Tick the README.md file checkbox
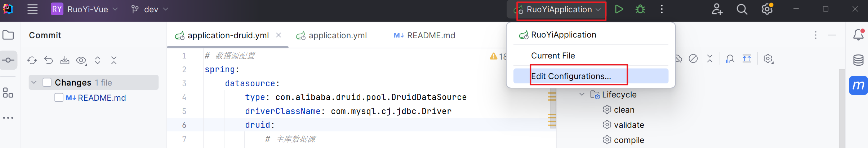The height and width of the screenshot is (148, 868). click(59, 97)
